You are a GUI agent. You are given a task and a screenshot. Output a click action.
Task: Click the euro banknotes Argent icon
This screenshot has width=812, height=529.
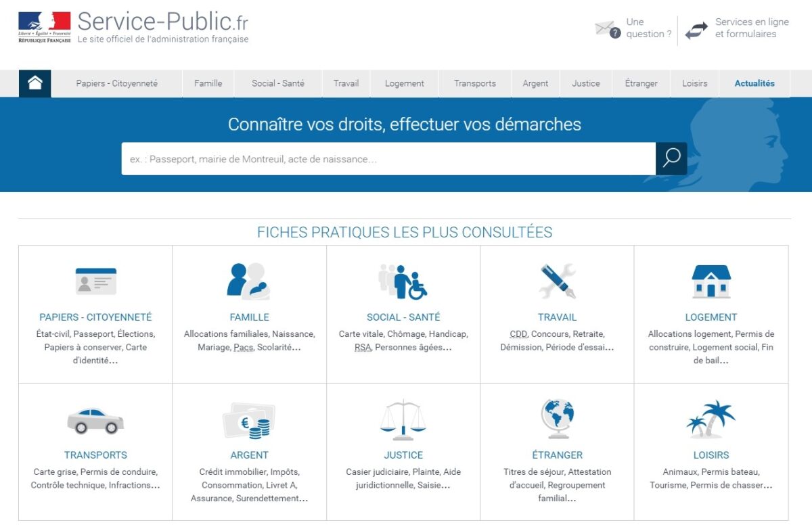pyautogui.click(x=249, y=420)
